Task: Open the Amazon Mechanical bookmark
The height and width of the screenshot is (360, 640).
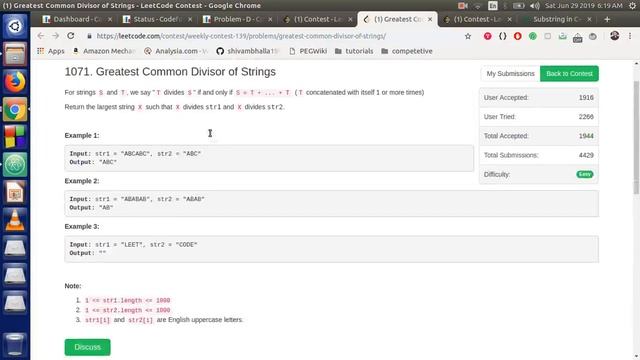Action: 104,51
